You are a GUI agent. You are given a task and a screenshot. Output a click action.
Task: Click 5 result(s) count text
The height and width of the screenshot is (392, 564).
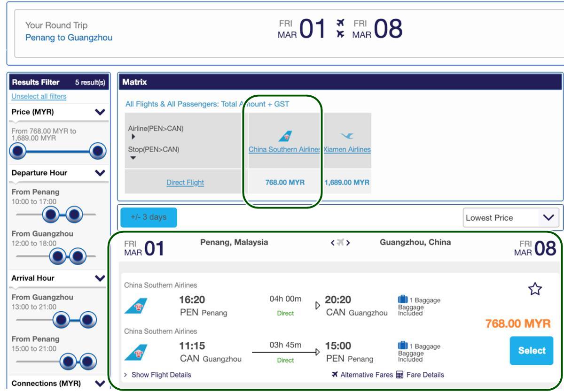click(90, 83)
